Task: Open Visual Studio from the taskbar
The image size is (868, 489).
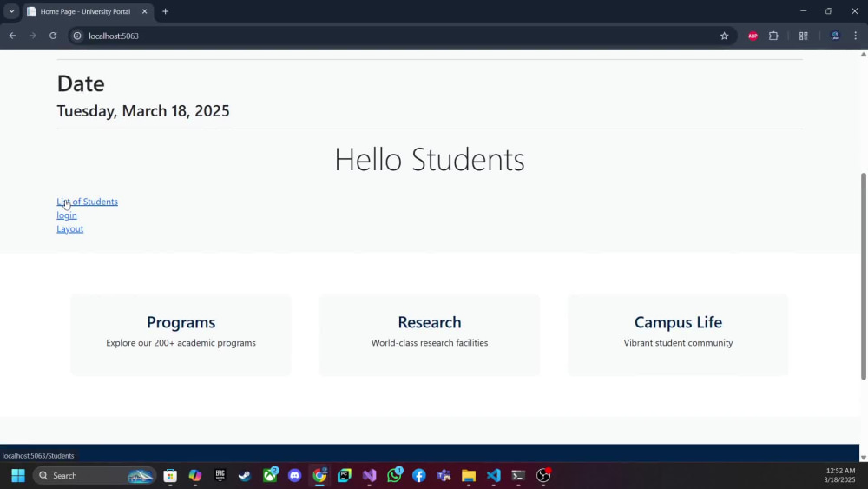Action: click(369, 476)
